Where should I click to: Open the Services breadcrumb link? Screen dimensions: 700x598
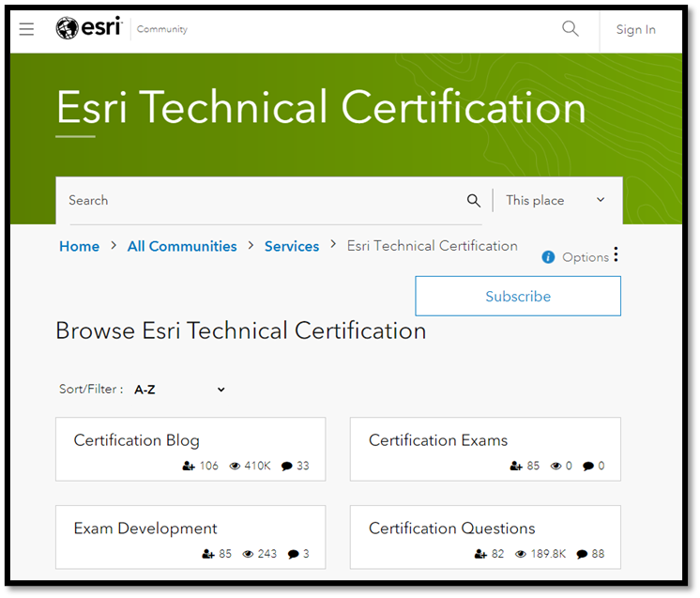point(292,246)
